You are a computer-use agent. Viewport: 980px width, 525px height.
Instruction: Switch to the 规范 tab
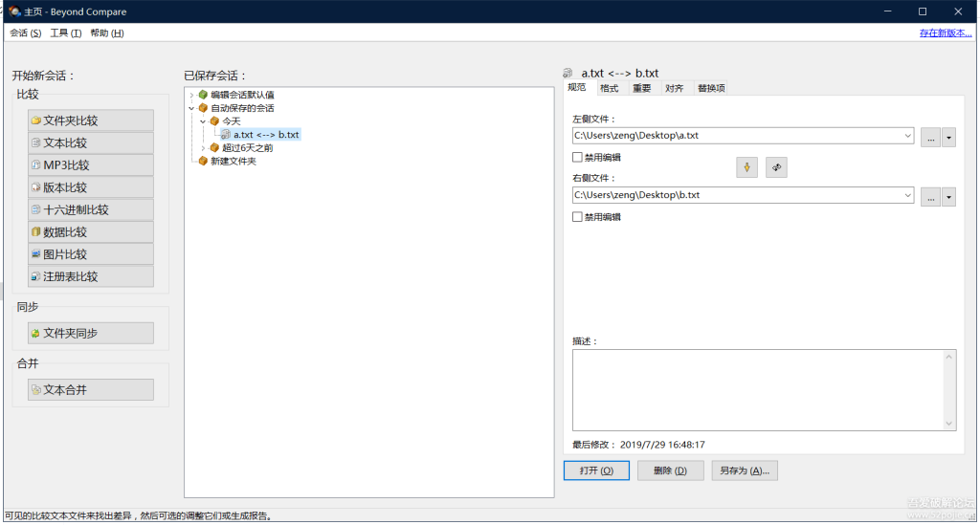(x=577, y=87)
